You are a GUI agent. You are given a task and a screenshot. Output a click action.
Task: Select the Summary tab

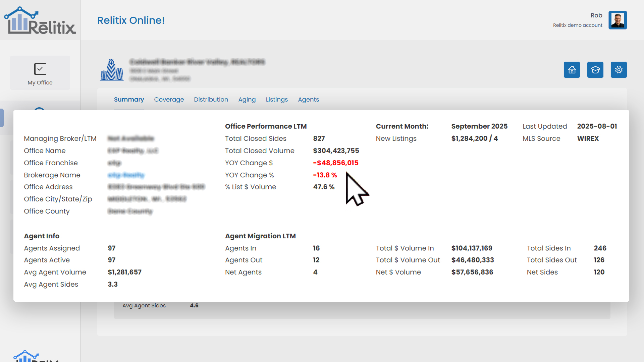129,100
